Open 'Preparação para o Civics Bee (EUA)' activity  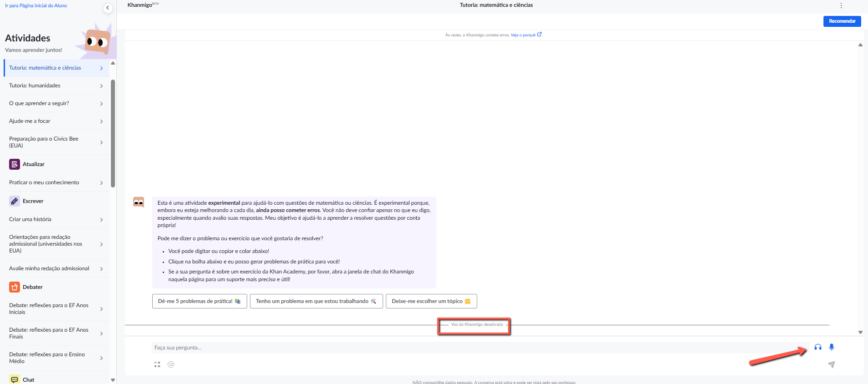click(x=56, y=142)
